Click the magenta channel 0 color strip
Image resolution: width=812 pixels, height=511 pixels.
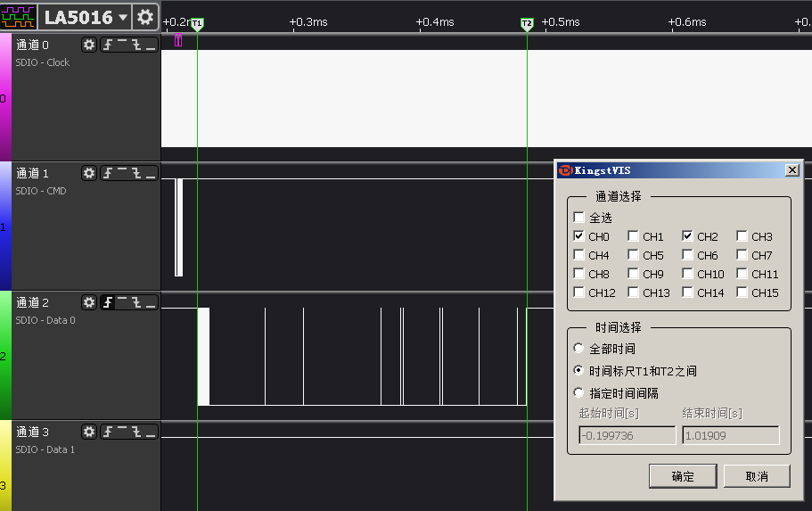point(5,97)
